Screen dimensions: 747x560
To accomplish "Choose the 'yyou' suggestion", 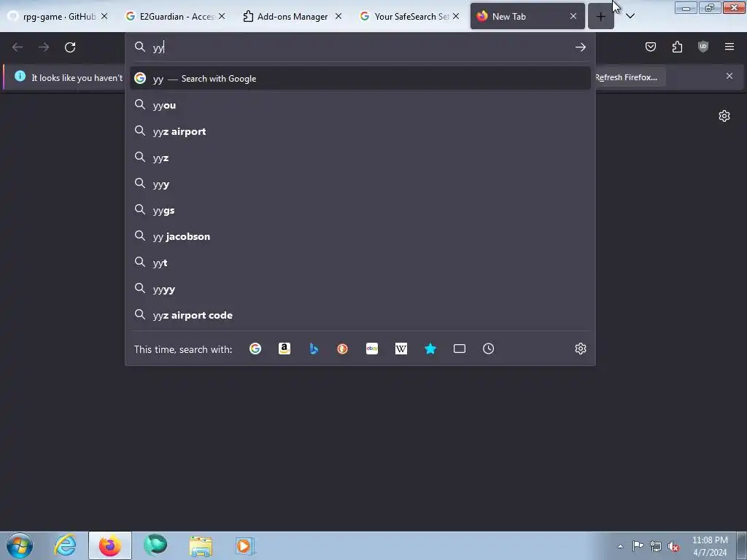I will click(x=360, y=105).
